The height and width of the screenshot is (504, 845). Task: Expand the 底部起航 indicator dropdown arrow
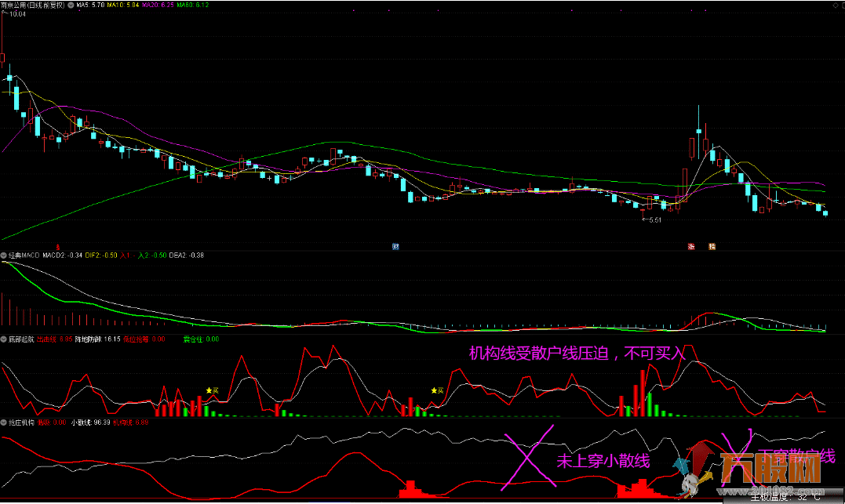[4, 339]
